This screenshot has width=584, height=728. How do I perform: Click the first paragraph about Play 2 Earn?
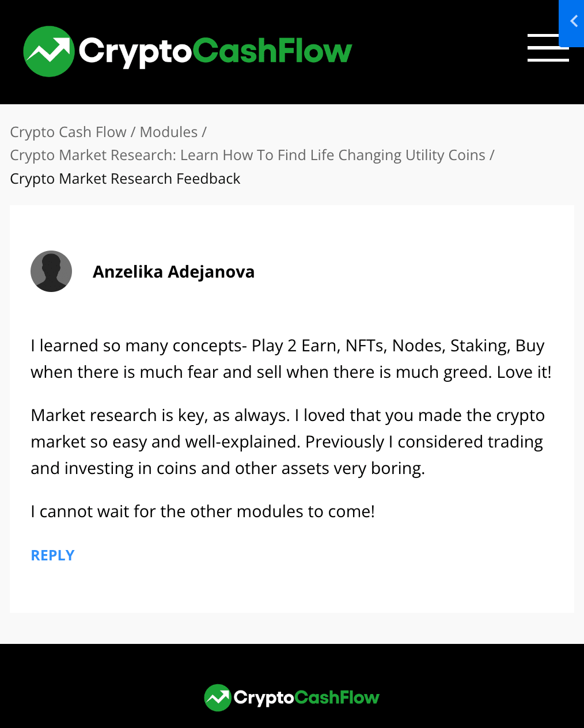pos(291,359)
